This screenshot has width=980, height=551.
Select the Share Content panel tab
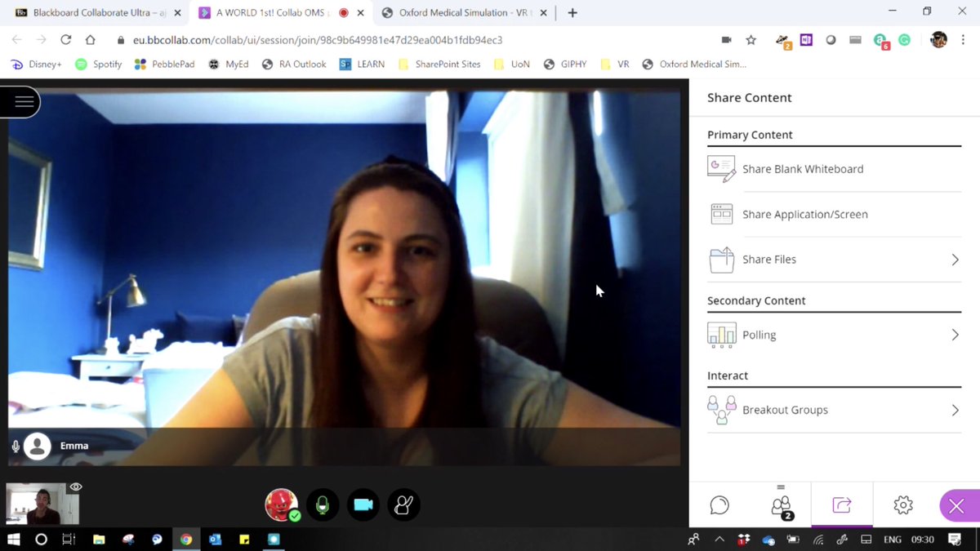[842, 505]
